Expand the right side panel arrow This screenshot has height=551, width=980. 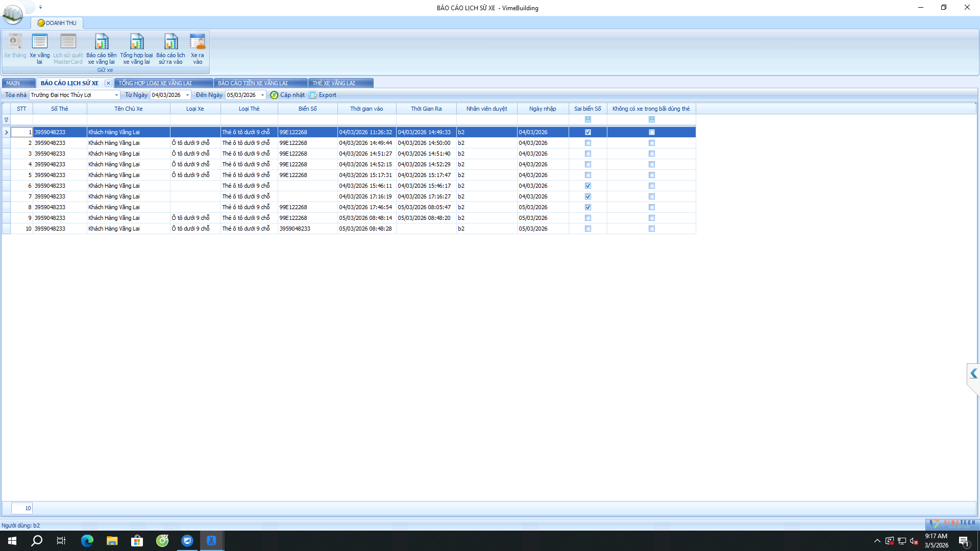(973, 374)
